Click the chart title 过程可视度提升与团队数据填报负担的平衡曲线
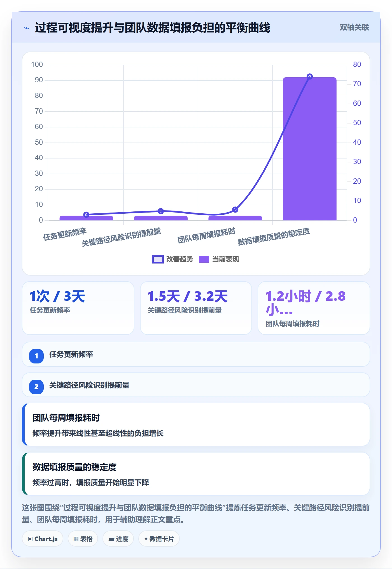 [153, 28]
